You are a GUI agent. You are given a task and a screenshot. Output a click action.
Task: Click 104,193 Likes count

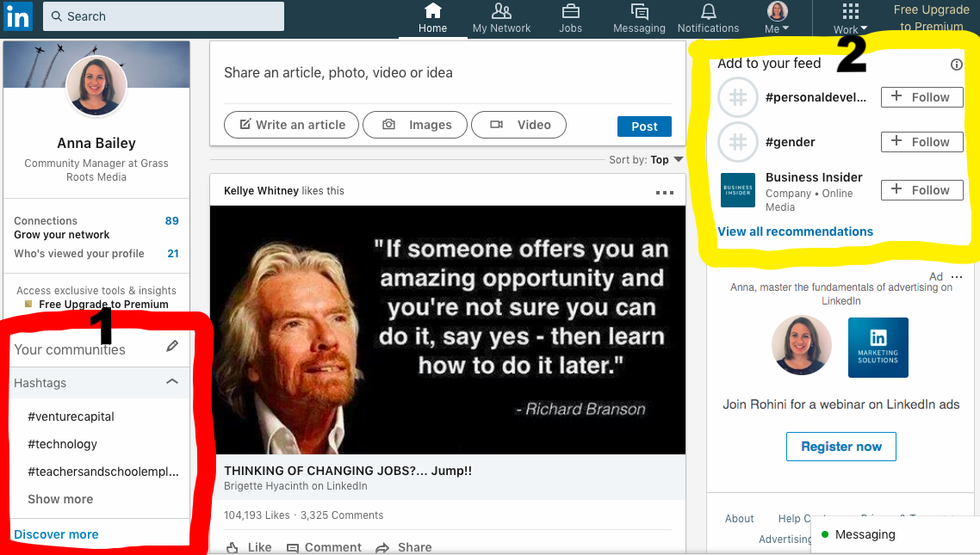pos(257,515)
